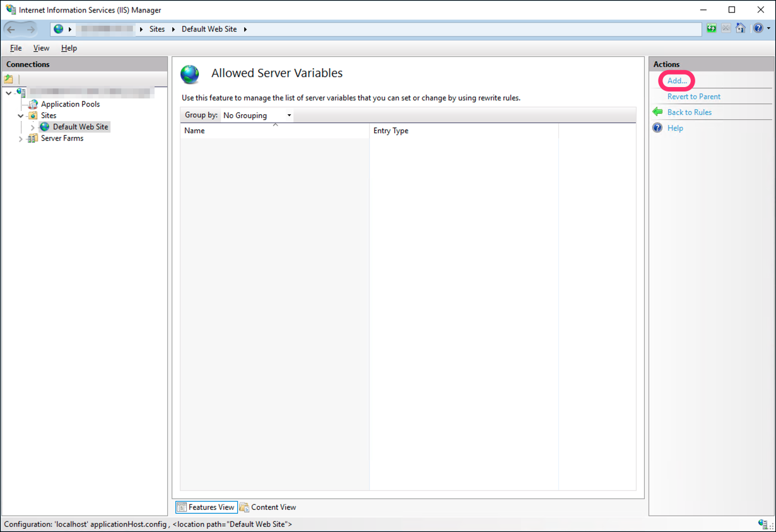Click the Server Farms icon in tree

click(x=33, y=138)
